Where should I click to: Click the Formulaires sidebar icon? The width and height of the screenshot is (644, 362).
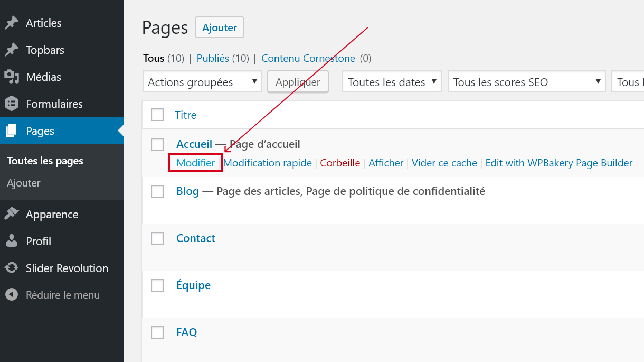coord(12,104)
